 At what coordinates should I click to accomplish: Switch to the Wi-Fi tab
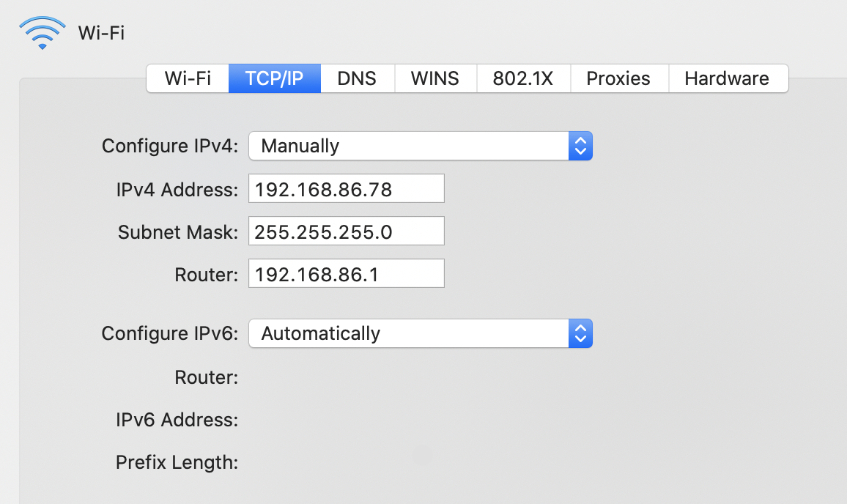pos(188,78)
